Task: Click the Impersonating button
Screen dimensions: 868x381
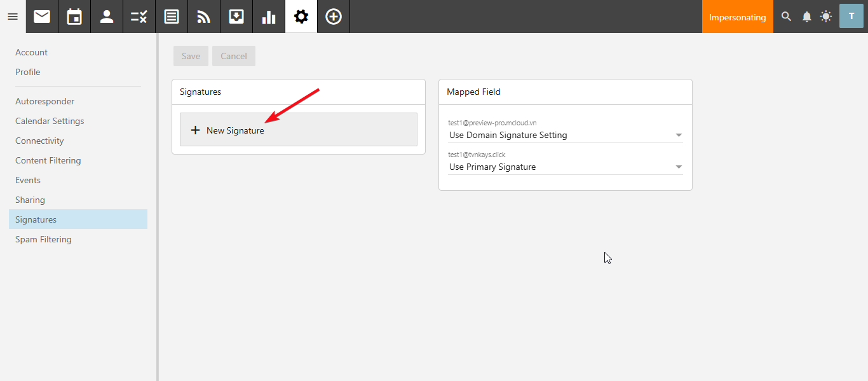Action: [x=737, y=17]
